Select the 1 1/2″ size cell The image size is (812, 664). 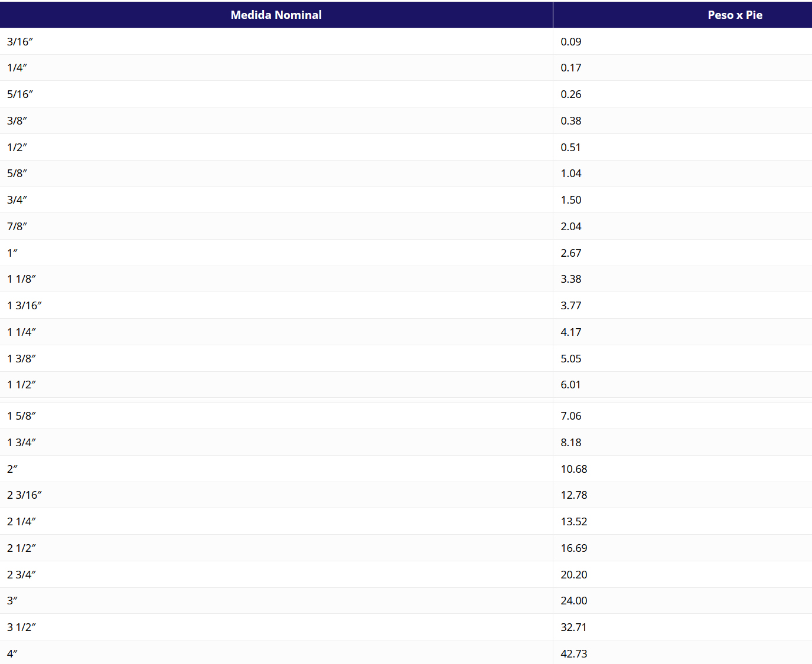[21, 385]
